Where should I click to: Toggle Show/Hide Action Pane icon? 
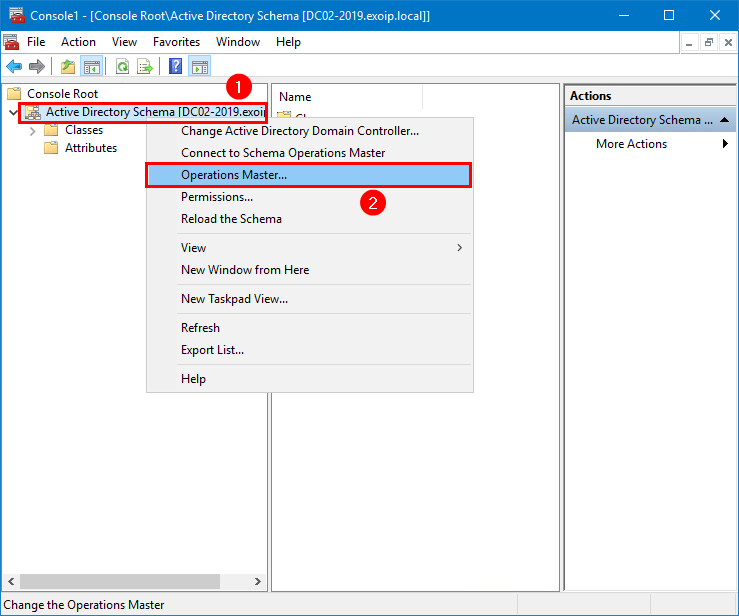(199, 66)
